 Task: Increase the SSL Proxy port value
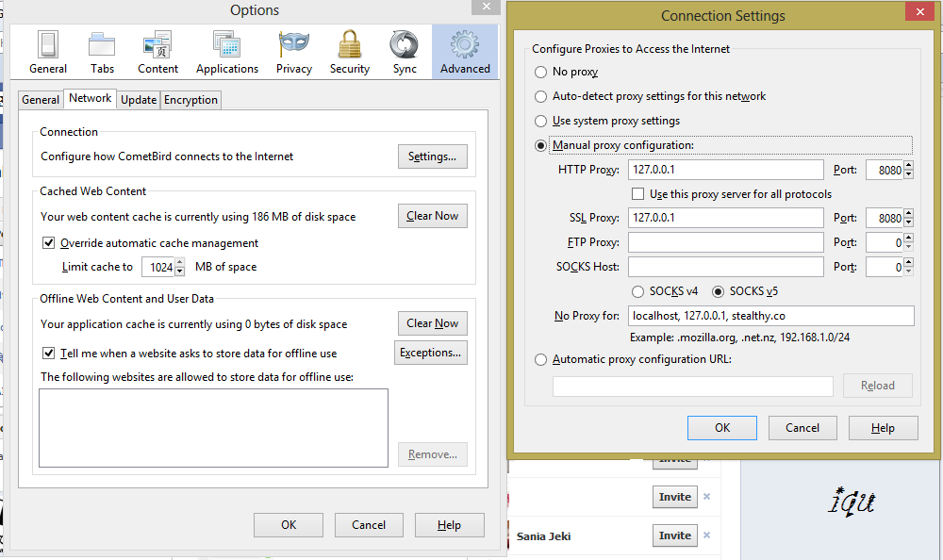[909, 213]
